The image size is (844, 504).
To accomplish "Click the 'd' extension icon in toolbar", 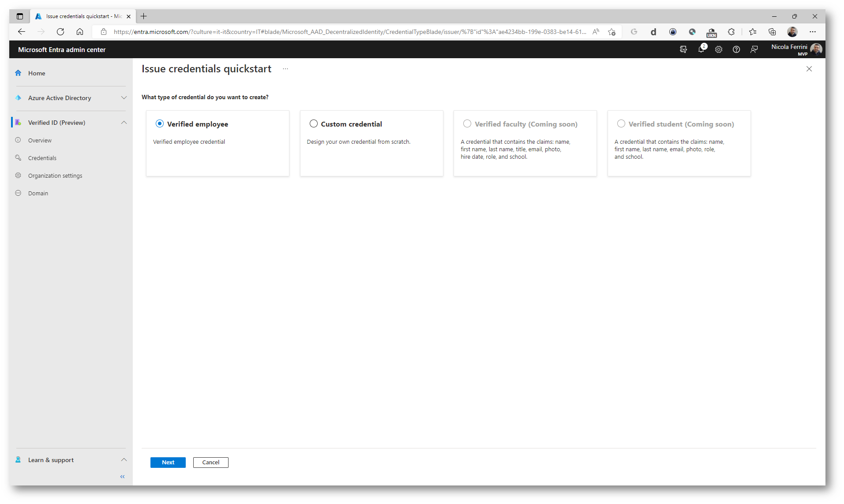I will coord(653,32).
